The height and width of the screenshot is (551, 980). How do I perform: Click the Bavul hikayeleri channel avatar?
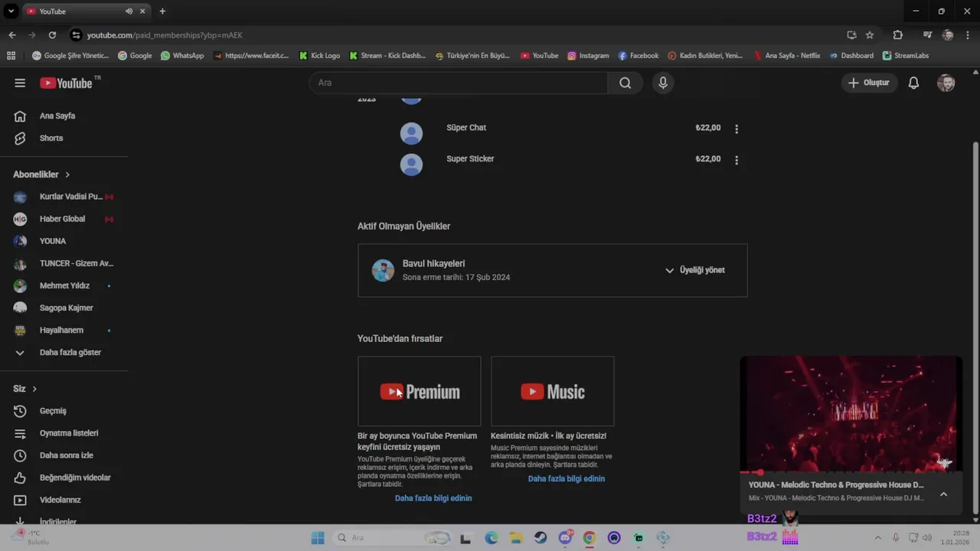[x=383, y=270]
